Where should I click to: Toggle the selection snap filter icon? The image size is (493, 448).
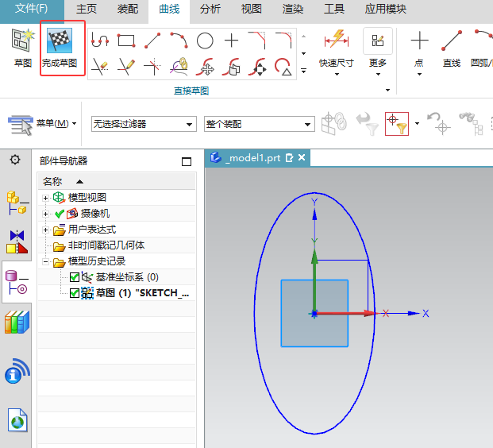[397, 124]
